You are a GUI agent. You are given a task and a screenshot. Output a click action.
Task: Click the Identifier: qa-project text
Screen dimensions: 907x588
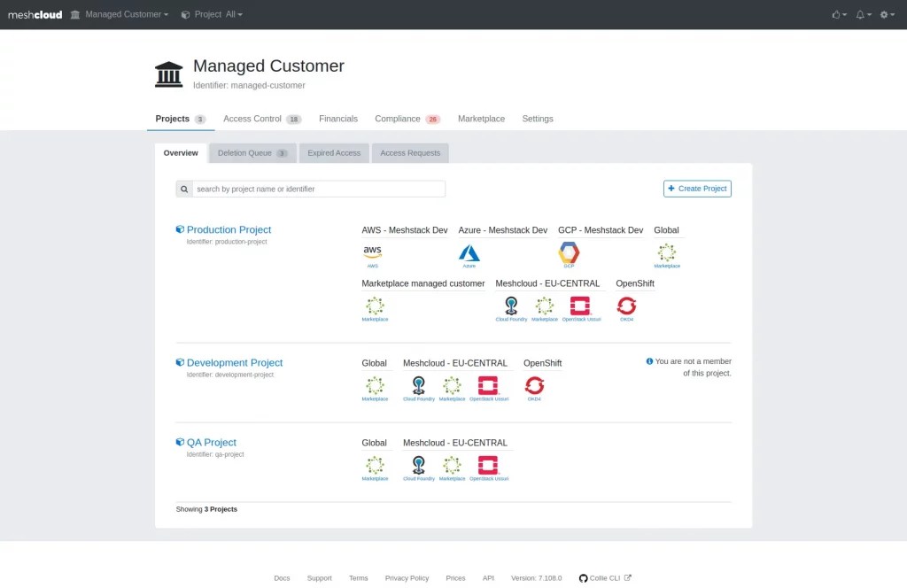[x=215, y=454]
